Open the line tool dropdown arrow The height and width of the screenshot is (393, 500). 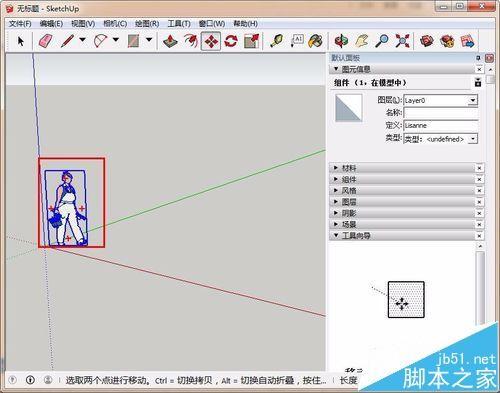83,40
